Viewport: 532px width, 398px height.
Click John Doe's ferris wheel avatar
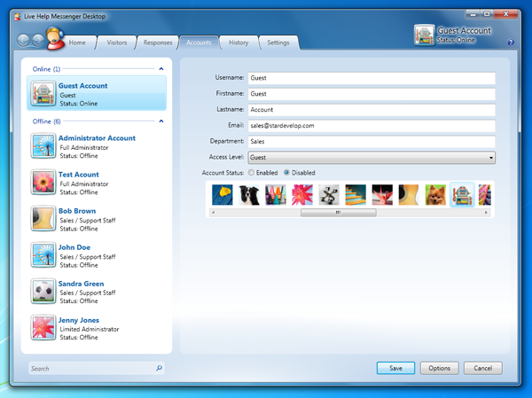(43, 254)
